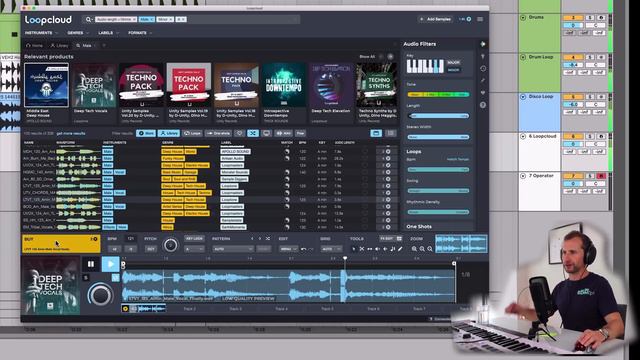Open the Edit menu dropdown in editor

click(289, 249)
